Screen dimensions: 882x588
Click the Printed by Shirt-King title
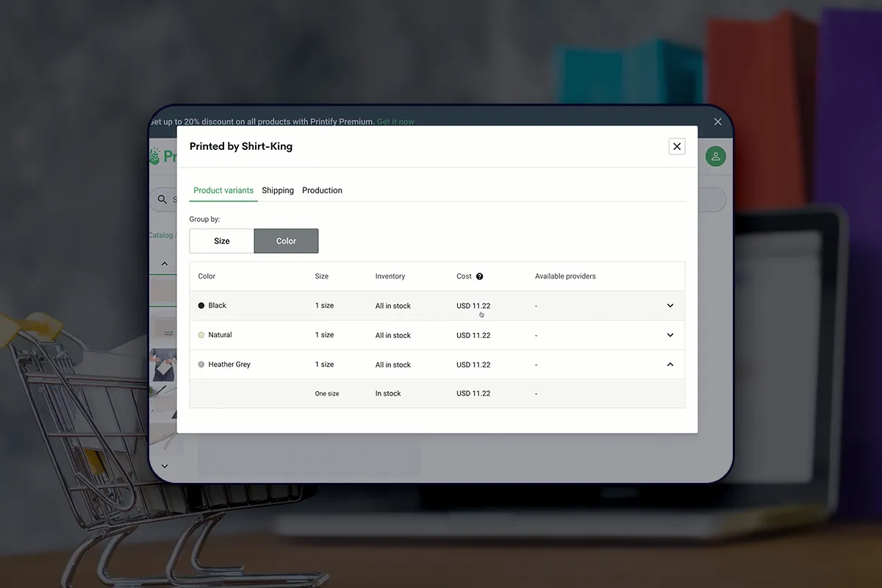tap(241, 146)
